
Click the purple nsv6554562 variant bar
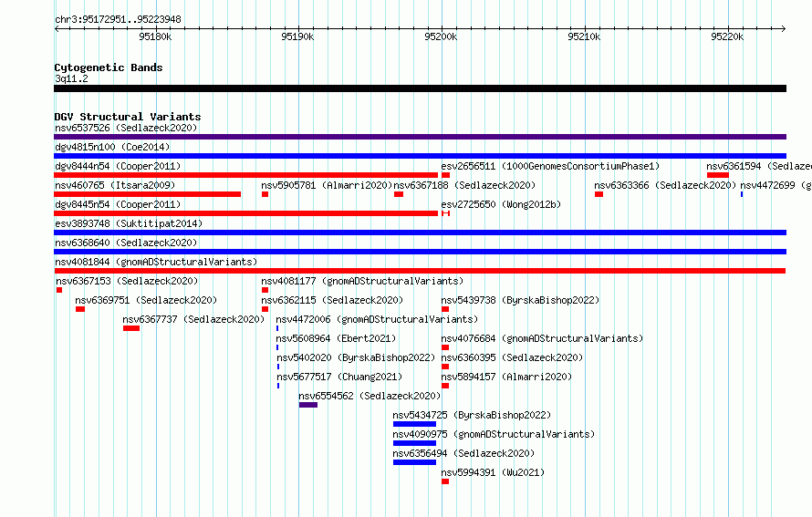point(308,405)
